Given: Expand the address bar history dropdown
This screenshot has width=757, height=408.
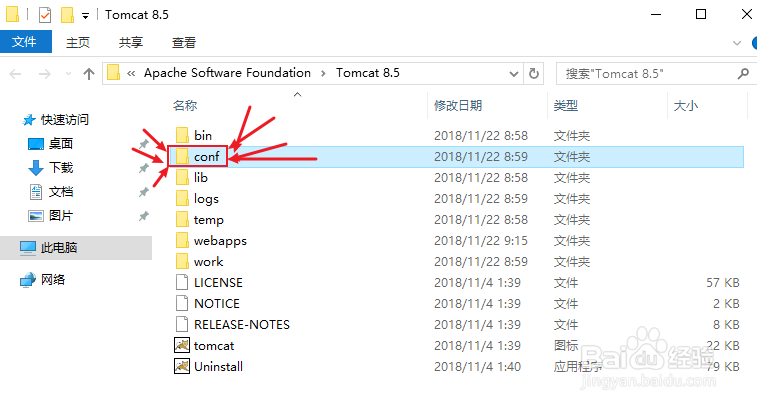Looking at the screenshot, I should (514, 74).
